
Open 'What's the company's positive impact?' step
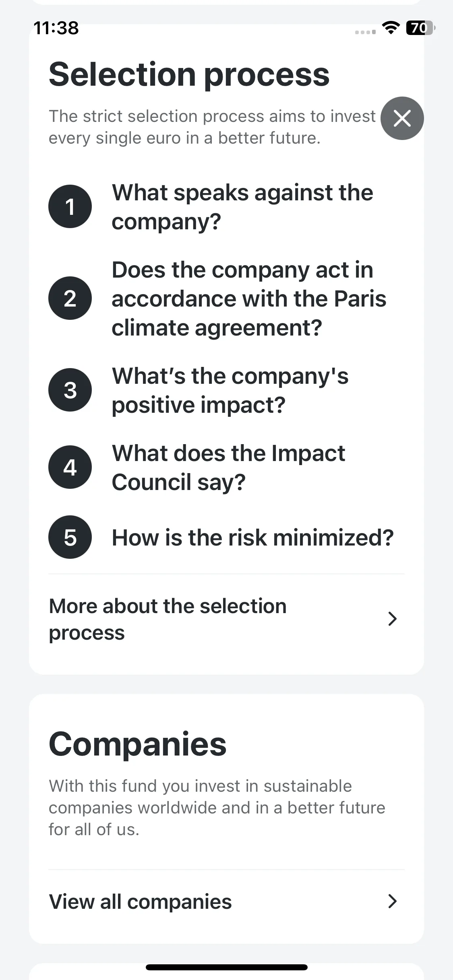(230, 390)
